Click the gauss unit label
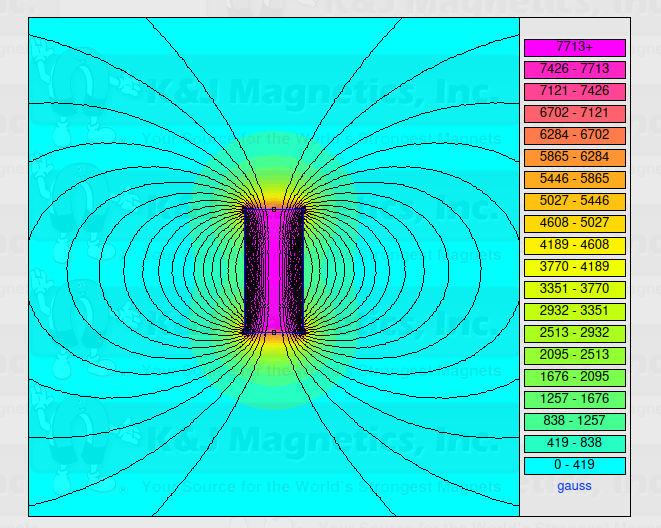The width and height of the screenshot is (661, 528). point(574,486)
